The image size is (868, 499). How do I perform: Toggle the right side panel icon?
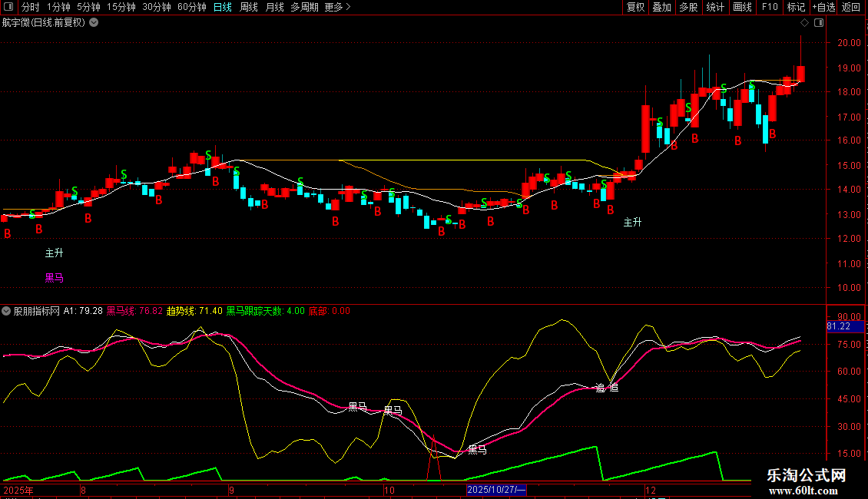click(x=819, y=23)
